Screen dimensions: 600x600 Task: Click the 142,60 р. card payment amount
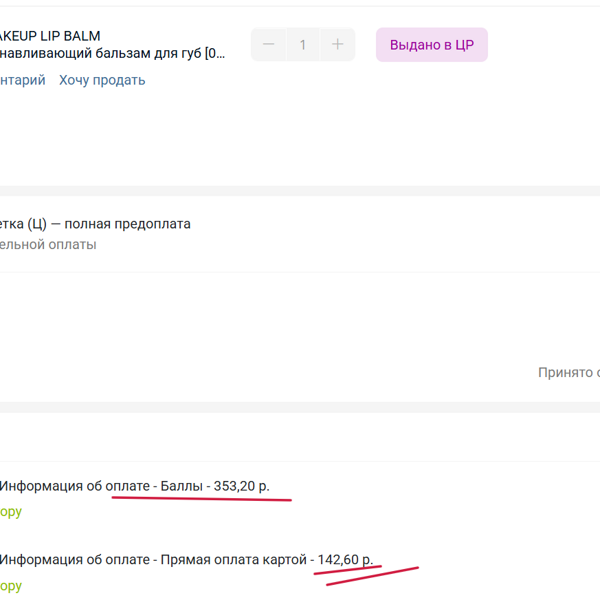click(345, 560)
